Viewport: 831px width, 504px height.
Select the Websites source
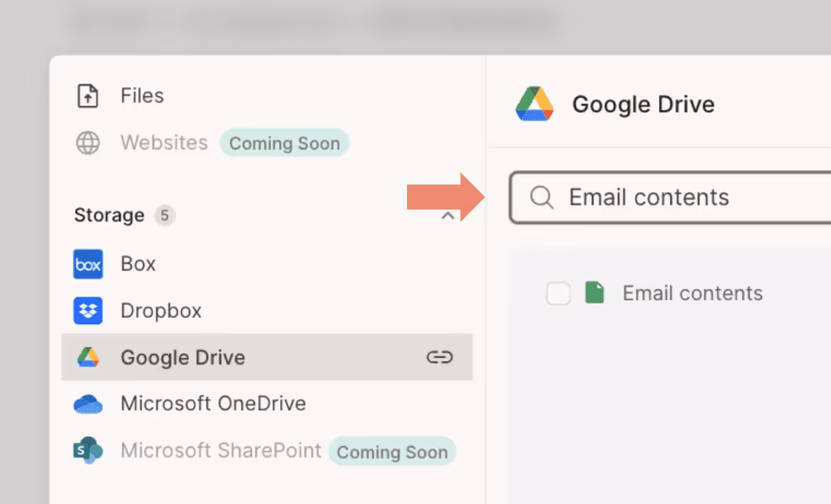(x=164, y=142)
